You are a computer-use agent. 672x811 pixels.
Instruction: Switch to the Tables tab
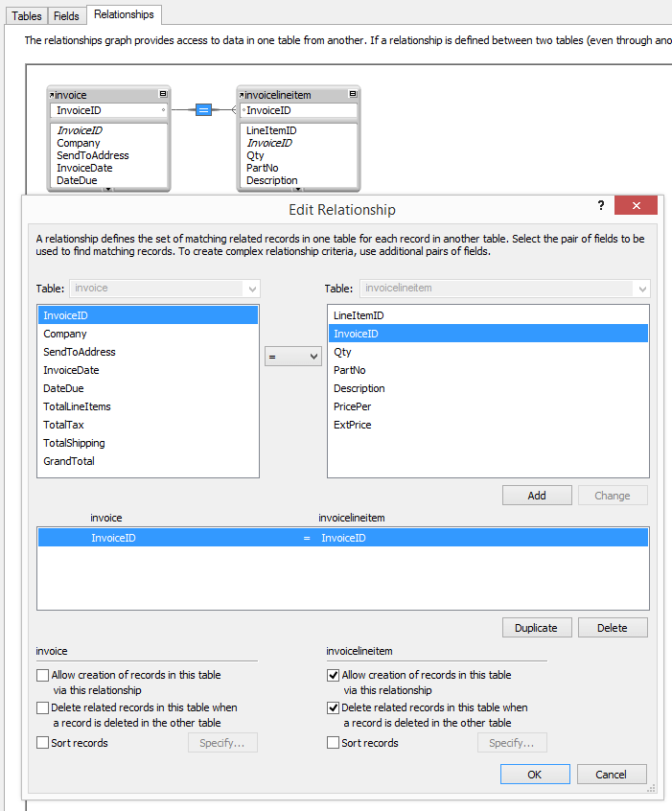pyautogui.click(x=27, y=16)
